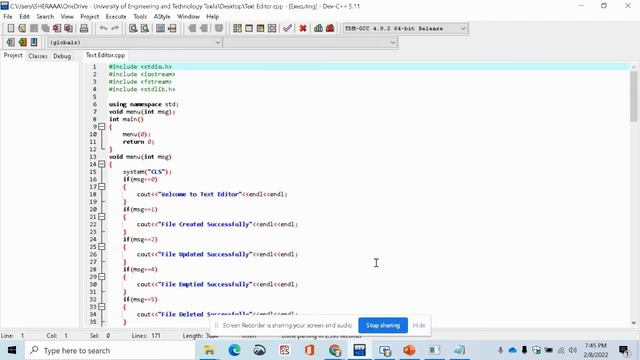Click the Windows taskbar search box
The height and width of the screenshot is (360, 640).
click(110, 351)
